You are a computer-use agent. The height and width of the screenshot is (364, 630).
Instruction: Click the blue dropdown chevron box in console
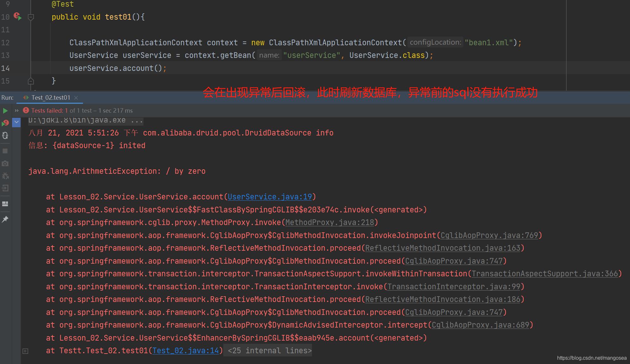click(x=16, y=122)
